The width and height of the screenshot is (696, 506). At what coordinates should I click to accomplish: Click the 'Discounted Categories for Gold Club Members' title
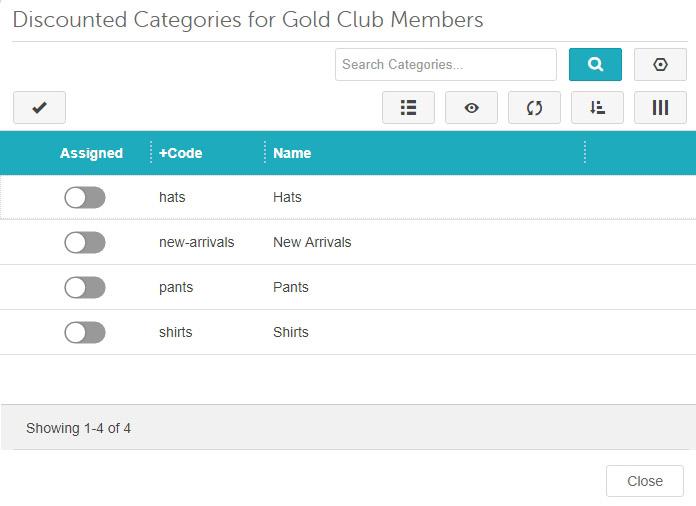[x=248, y=20]
